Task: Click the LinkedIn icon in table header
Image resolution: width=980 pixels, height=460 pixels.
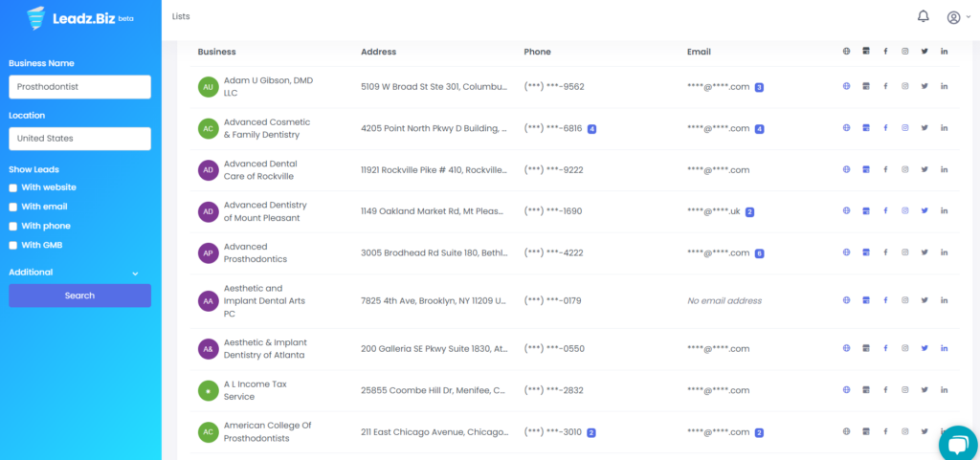Action: [944, 52]
